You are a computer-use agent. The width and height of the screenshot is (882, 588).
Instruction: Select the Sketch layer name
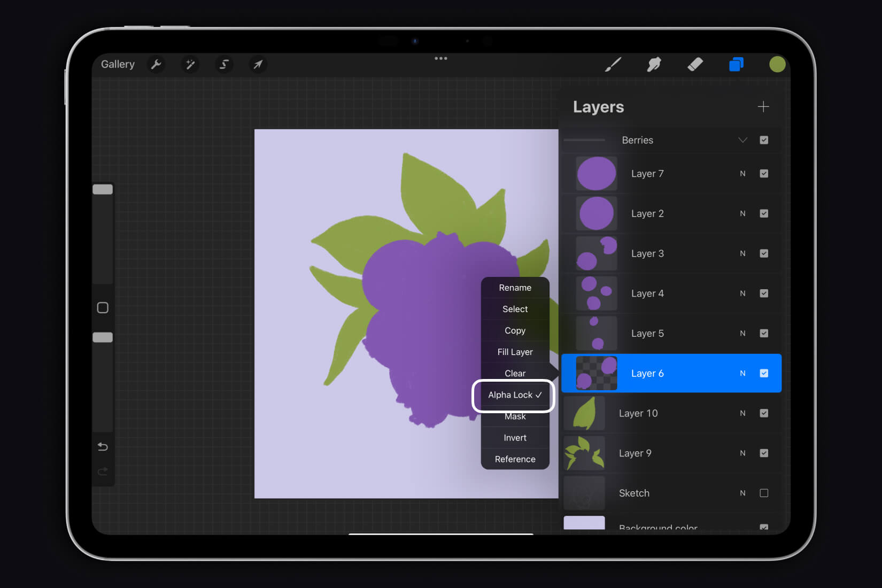(x=634, y=493)
